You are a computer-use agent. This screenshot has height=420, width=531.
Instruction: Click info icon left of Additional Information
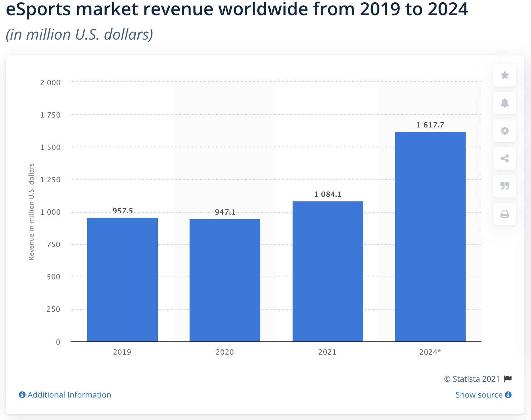(22, 395)
